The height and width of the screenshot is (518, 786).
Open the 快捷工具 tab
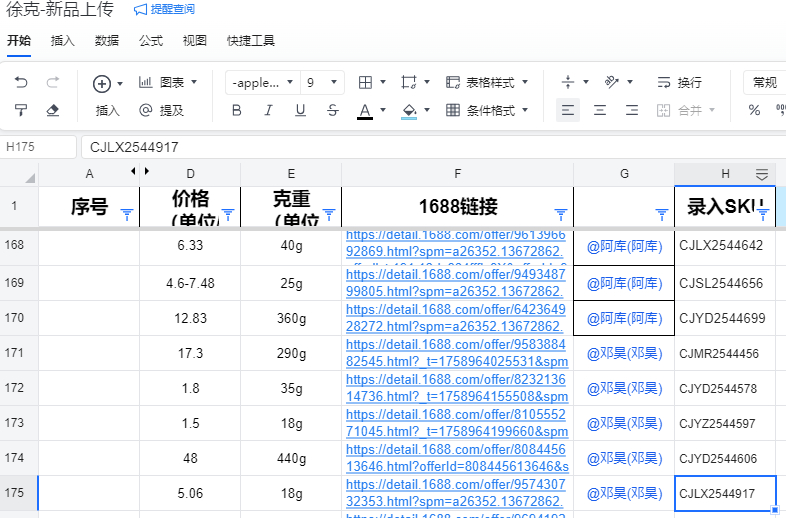click(x=251, y=41)
